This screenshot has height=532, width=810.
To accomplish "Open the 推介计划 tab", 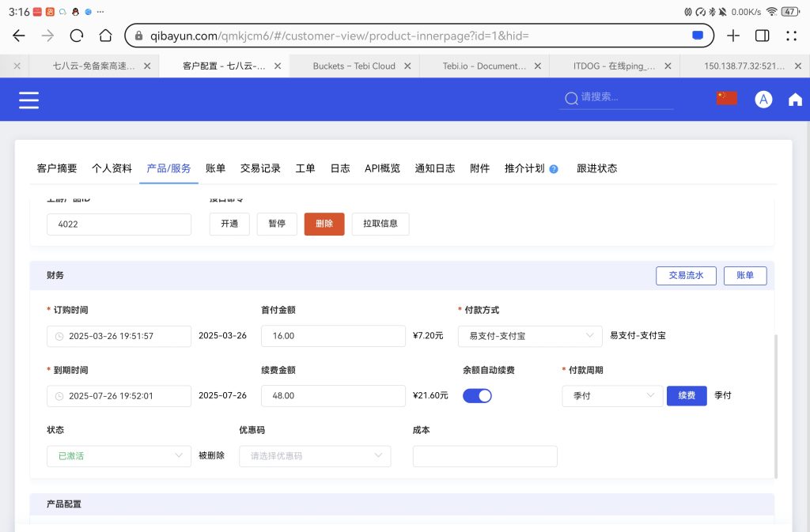I will coord(524,168).
